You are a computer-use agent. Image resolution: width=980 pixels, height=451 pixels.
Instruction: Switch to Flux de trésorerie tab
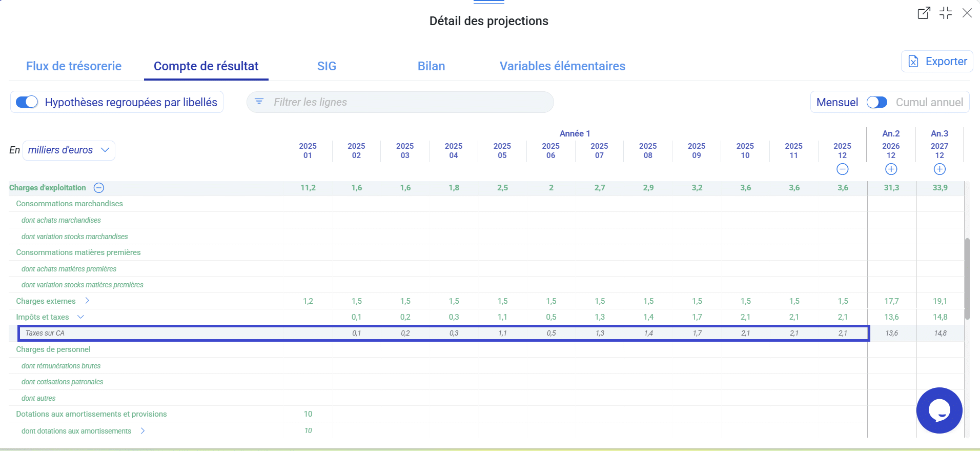click(x=74, y=66)
